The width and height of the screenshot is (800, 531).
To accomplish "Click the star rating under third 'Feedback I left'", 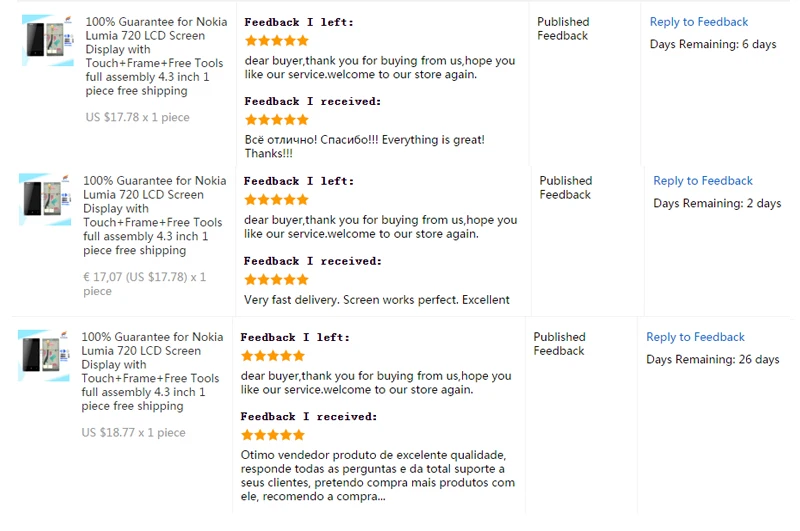I will click(x=272, y=356).
